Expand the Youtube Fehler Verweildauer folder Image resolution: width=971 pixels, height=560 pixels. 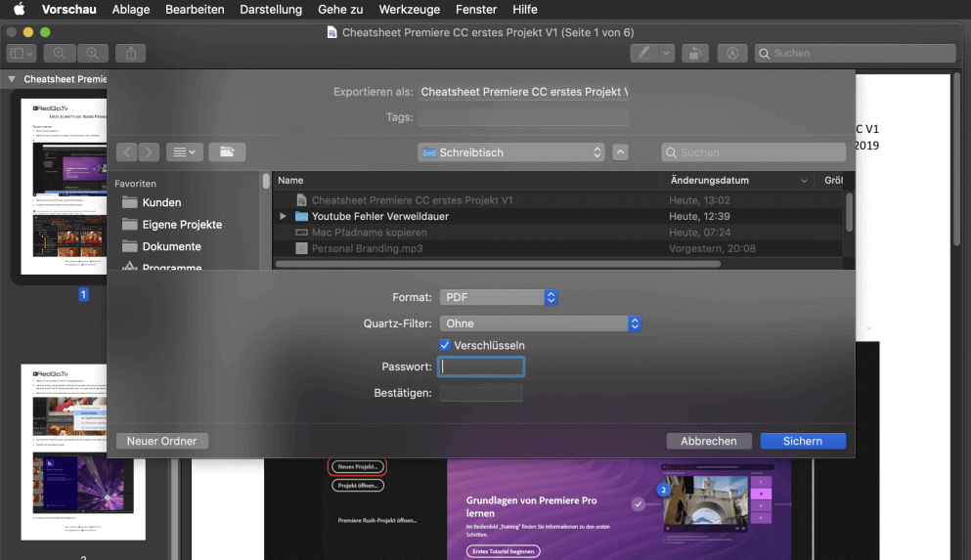click(284, 216)
